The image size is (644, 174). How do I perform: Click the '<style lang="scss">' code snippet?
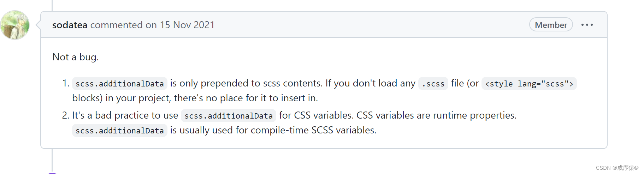click(x=529, y=84)
